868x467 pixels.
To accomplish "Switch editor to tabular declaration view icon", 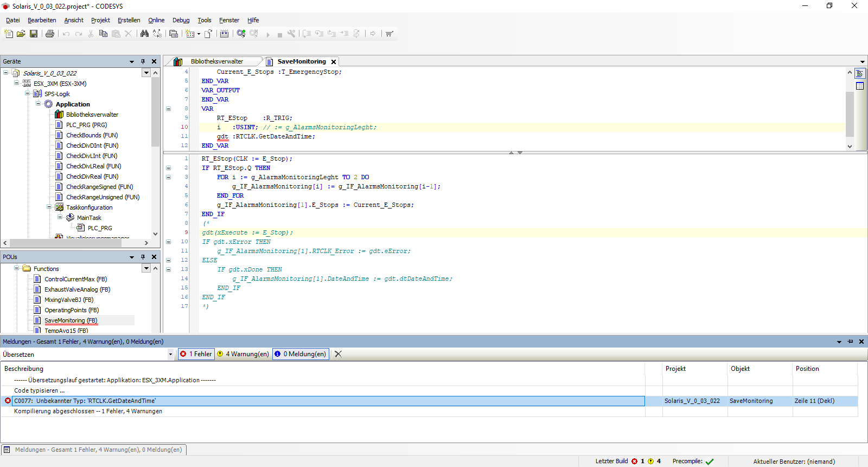I will [x=860, y=86].
